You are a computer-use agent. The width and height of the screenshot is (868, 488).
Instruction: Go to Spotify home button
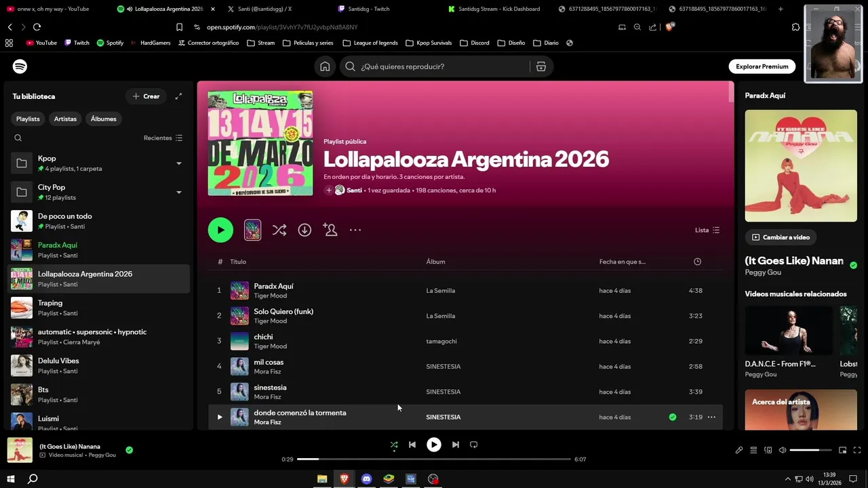pyautogui.click(x=325, y=66)
